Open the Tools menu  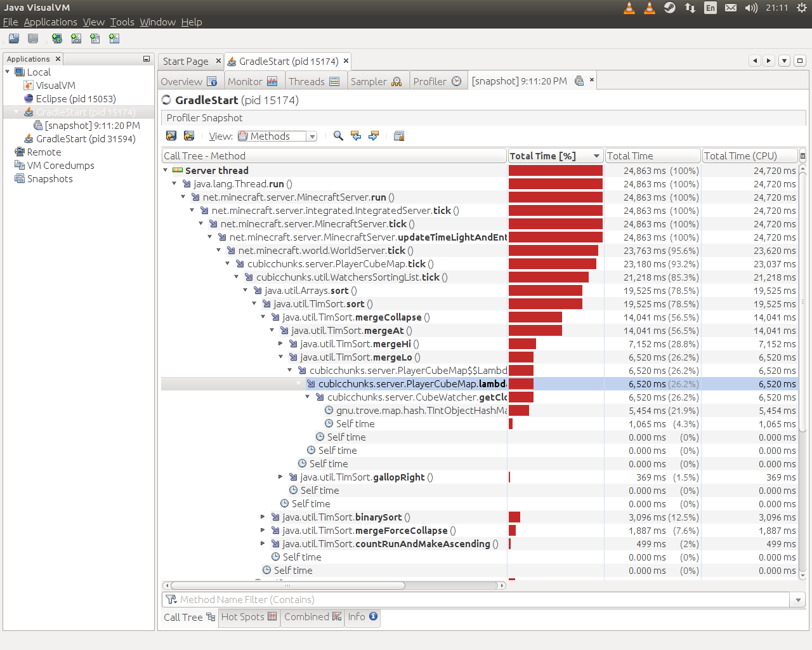tap(122, 22)
